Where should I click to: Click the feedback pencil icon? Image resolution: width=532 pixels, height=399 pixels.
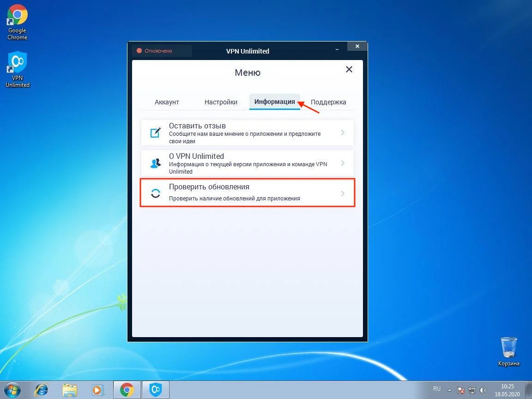point(156,133)
